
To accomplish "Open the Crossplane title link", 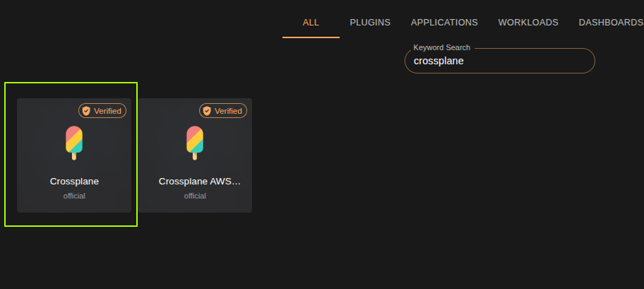I will [x=74, y=182].
